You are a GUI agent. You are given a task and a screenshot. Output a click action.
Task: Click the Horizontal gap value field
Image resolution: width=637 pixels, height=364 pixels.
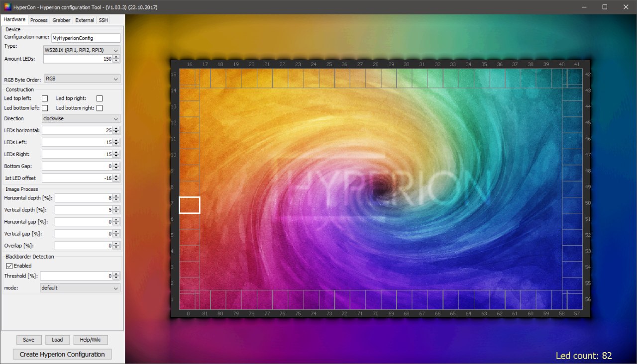click(84, 222)
